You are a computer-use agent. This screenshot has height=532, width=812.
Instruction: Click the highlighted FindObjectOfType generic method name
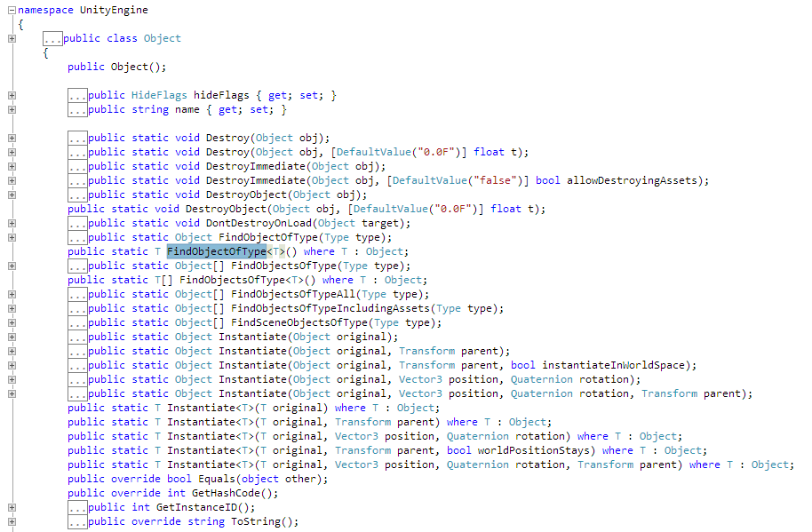pos(217,251)
